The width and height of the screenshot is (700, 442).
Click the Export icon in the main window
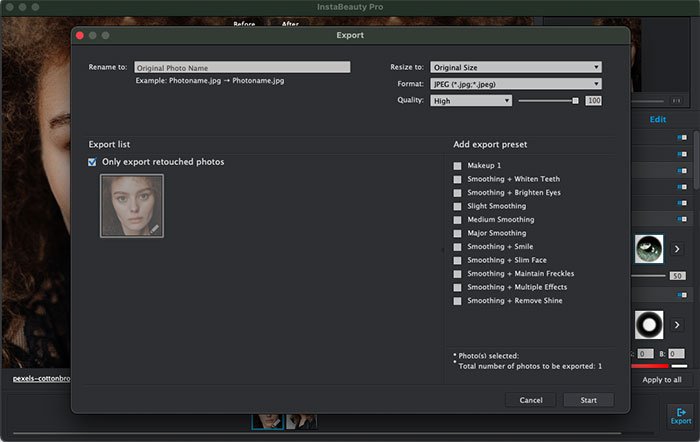[x=681, y=416]
